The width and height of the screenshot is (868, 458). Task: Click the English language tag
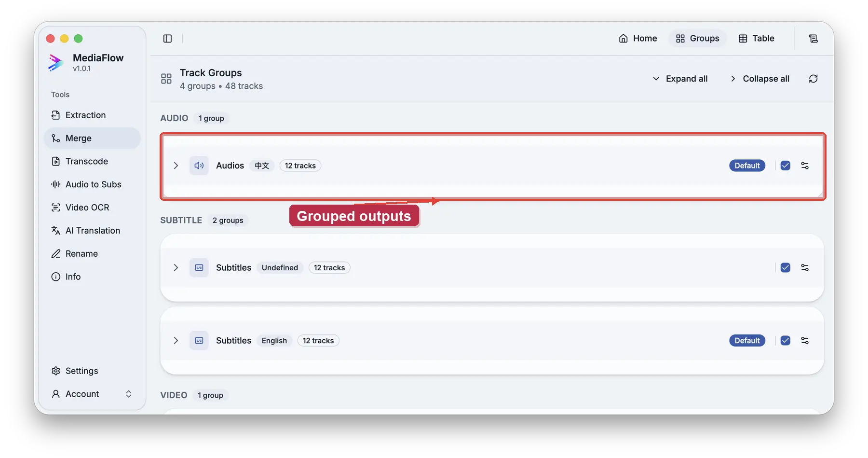(274, 341)
